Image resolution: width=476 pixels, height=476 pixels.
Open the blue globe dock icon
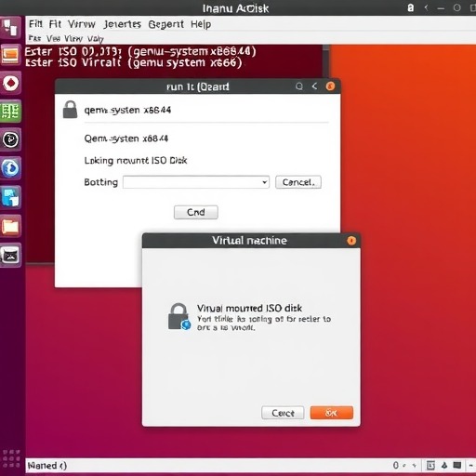point(10,168)
